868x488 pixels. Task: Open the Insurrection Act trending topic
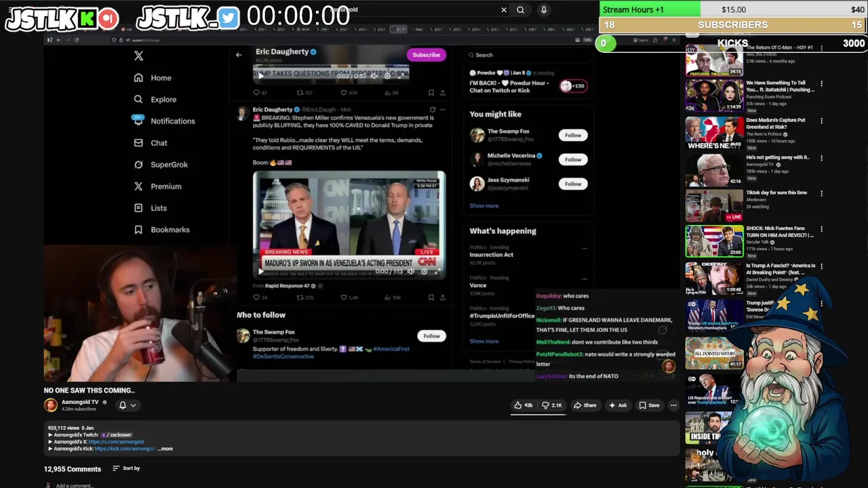(492, 254)
